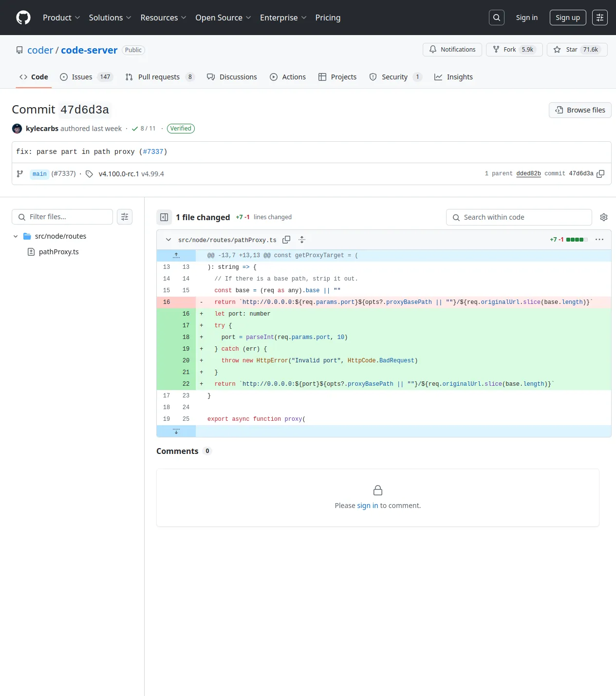
Task: Click the Sign up button
Action: click(568, 18)
